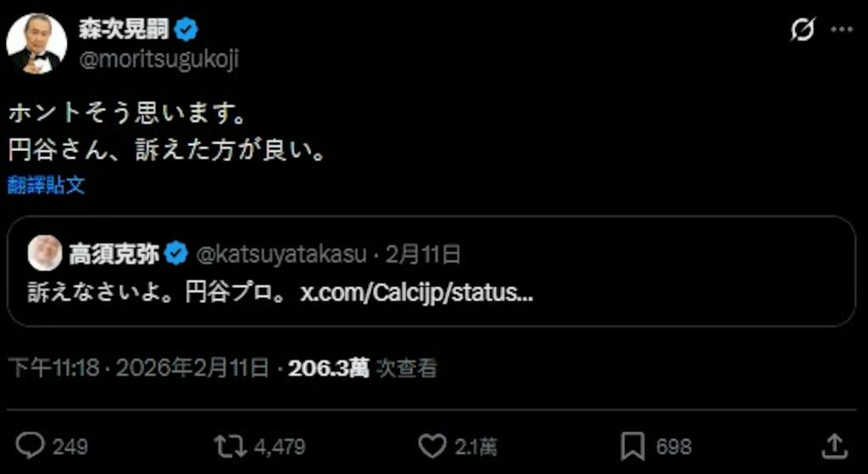Click the 森次晃嗣 display name

tap(124, 30)
